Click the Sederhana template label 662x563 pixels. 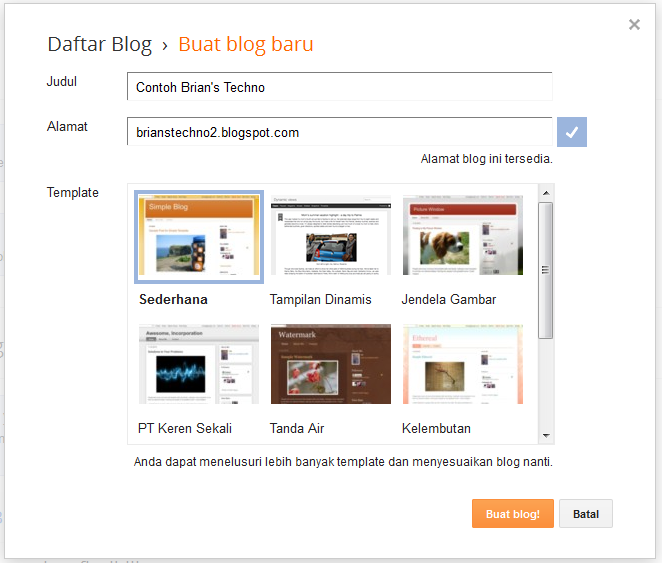[x=174, y=299]
